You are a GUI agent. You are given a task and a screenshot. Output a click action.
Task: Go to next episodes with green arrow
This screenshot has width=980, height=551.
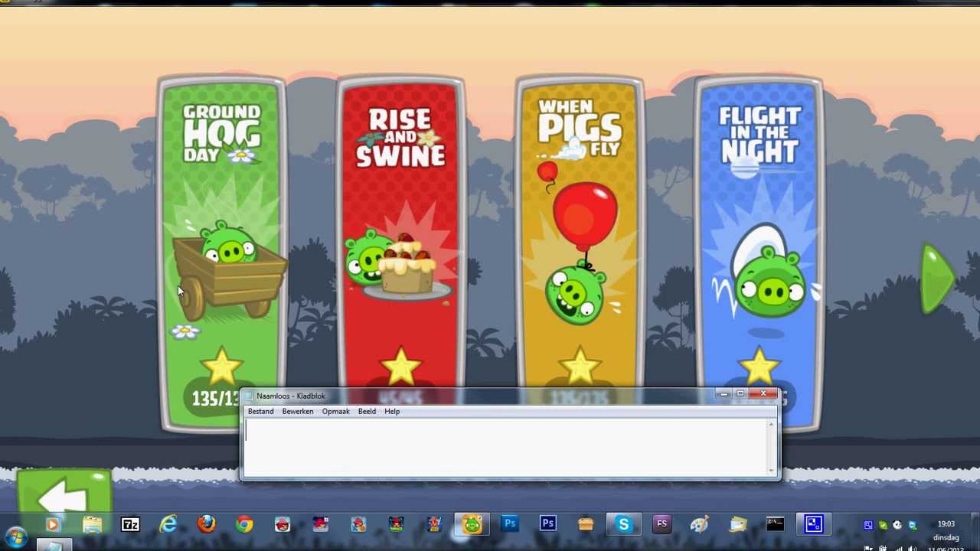click(x=939, y=279)
